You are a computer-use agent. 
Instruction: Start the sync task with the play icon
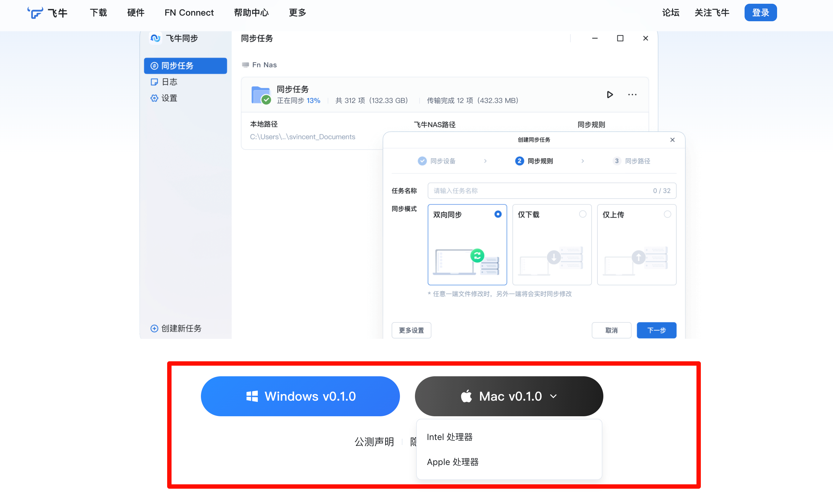610,95
